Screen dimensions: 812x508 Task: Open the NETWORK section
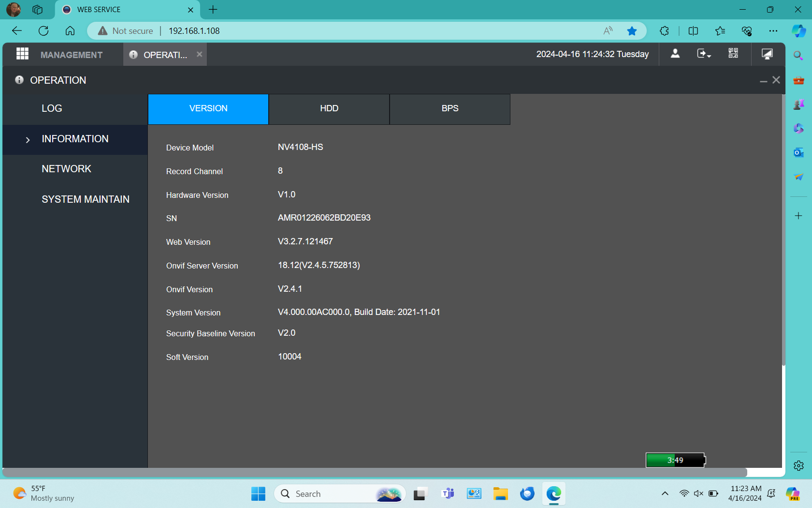click(66, 169)
